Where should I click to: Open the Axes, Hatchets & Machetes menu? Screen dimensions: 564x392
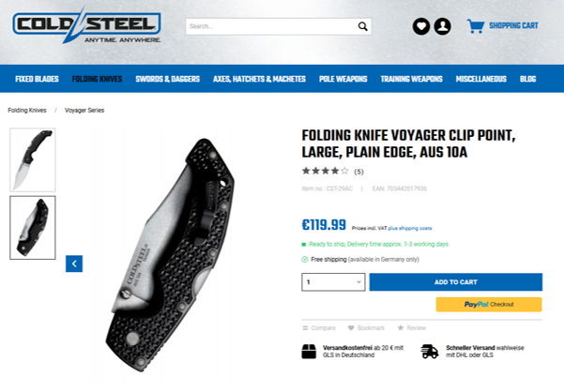tap(259, 79)
